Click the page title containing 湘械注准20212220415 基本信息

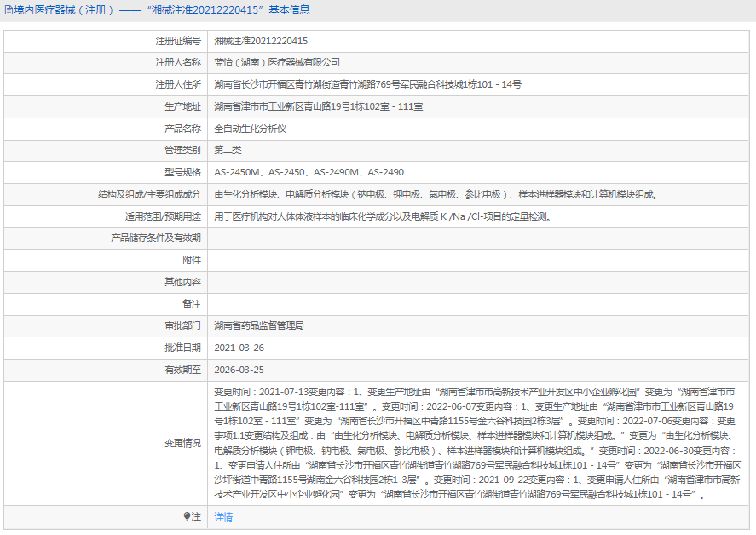(x=162, y=10)
